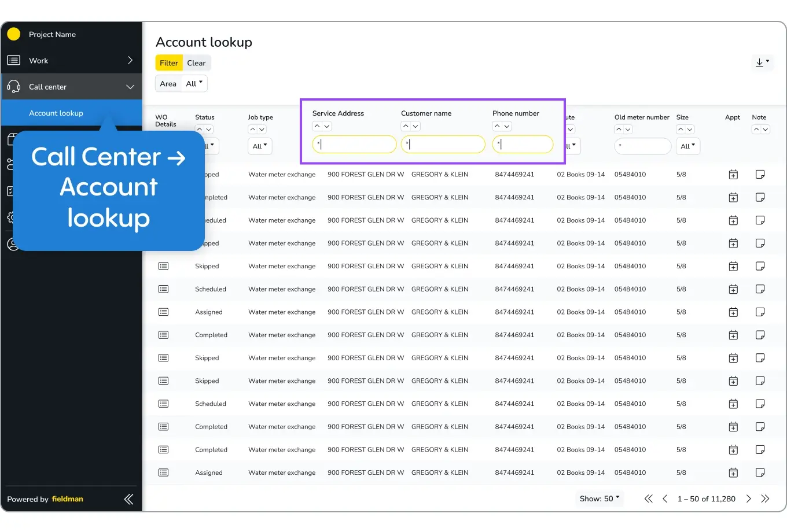Click the Clear button
This screenshot has width=787, height=532.
[x=196, y=63]
